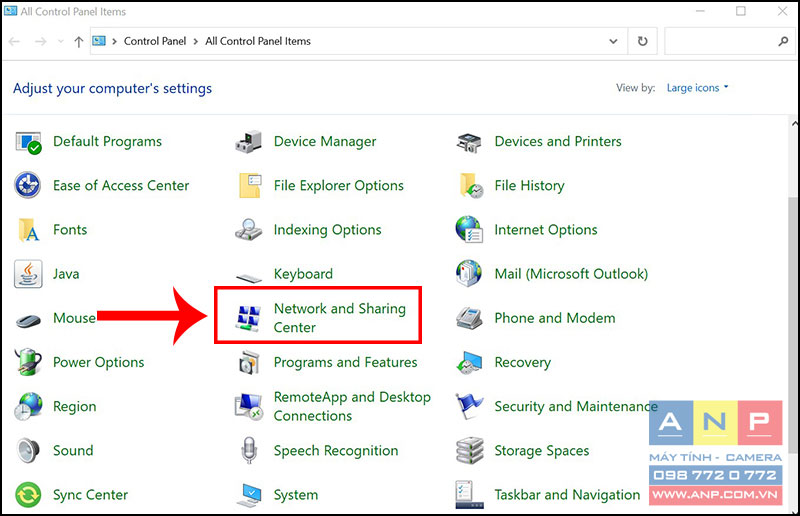Open the System monitor icon
This screenshot has height=516, width=800.
[249, 495]
